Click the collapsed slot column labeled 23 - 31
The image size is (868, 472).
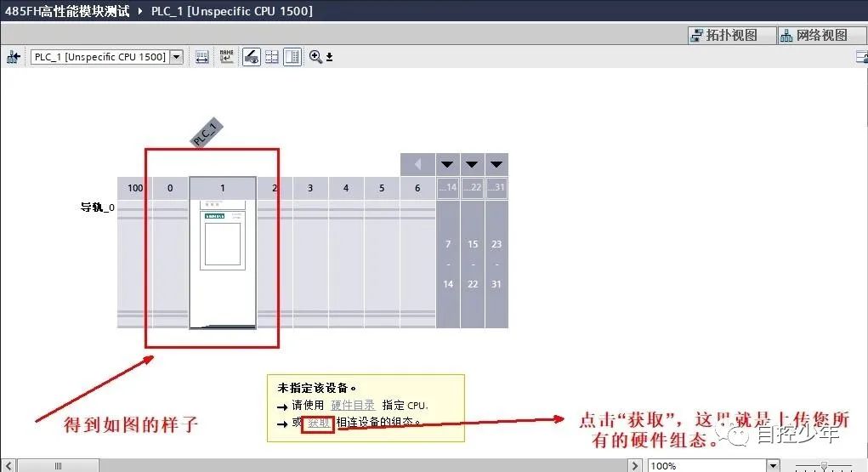tap(496, 264)
